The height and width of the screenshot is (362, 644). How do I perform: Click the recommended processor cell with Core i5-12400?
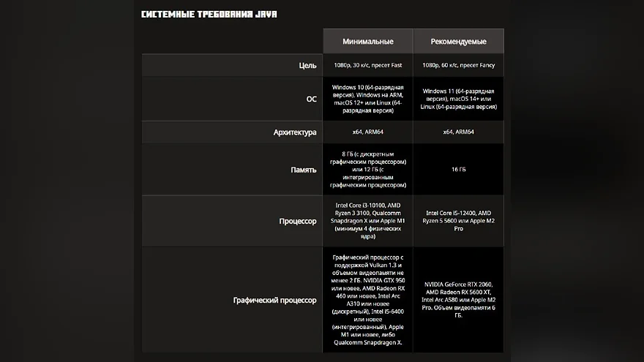(x=458, y=221)
